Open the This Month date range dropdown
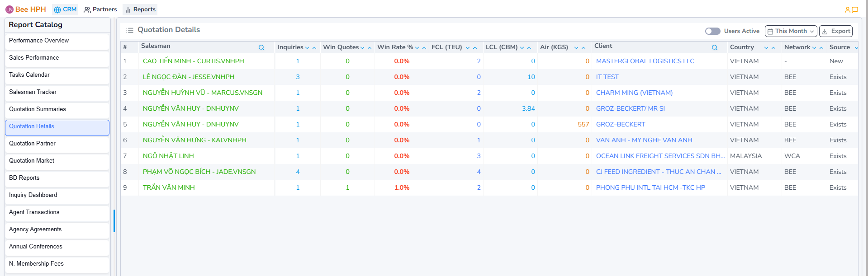868x276 pixels. (790, 31)
